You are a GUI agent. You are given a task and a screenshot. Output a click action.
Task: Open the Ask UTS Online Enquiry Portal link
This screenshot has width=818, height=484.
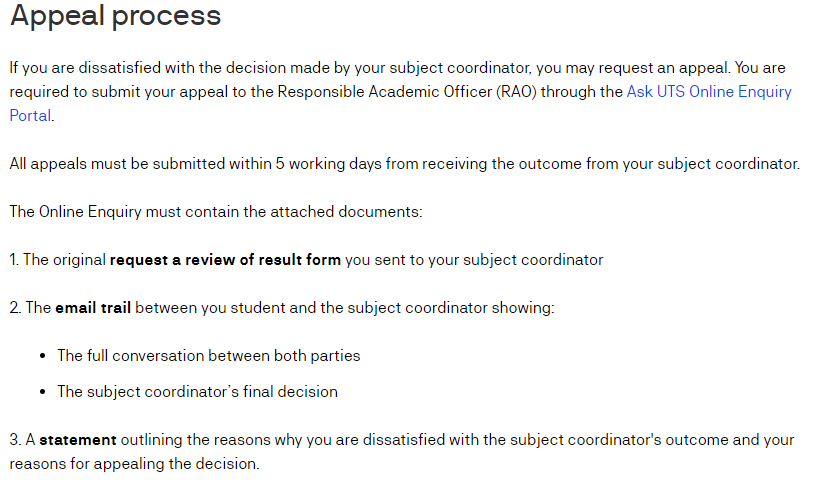coord(708,91)
